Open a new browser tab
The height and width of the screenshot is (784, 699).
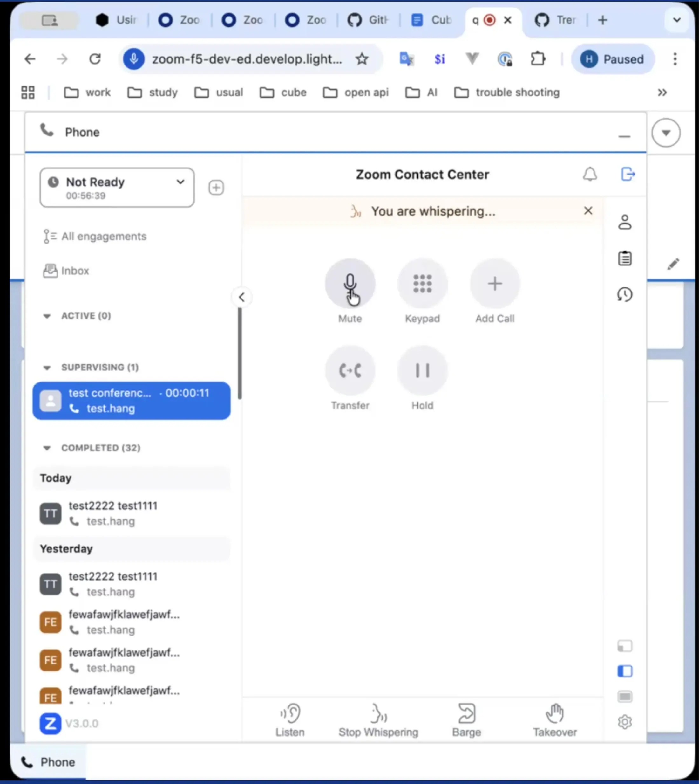[603, 20]
